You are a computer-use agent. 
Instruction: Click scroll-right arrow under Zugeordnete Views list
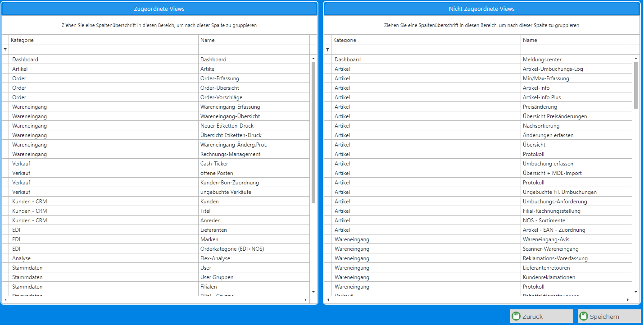pos(305,299)
